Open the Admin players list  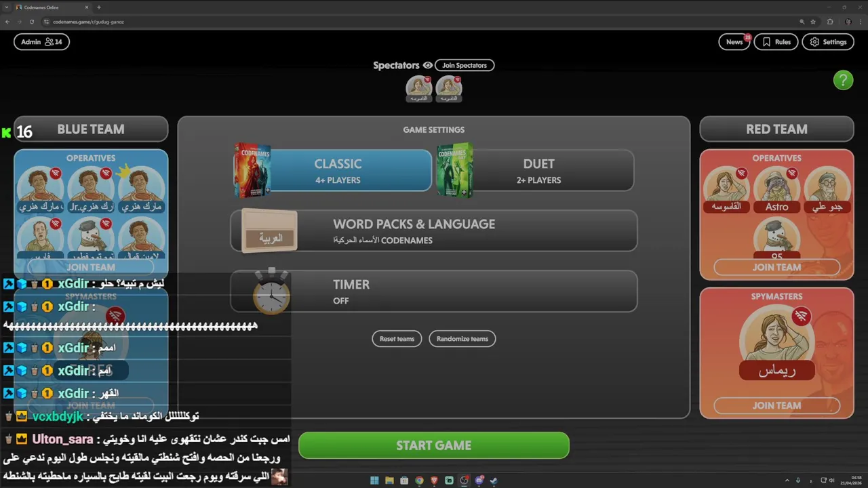point(41,42)
